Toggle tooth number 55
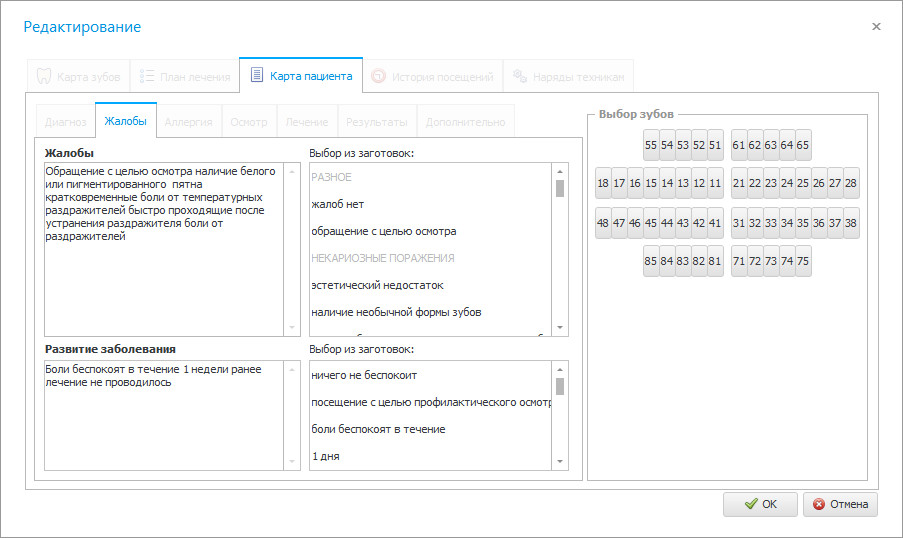This screenshot has width=903, height=538. 651,145
